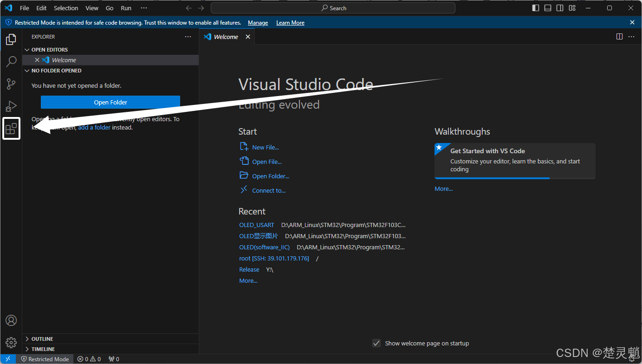642x364 pixels.
Task: Open the Go menu
Action: 110,8
